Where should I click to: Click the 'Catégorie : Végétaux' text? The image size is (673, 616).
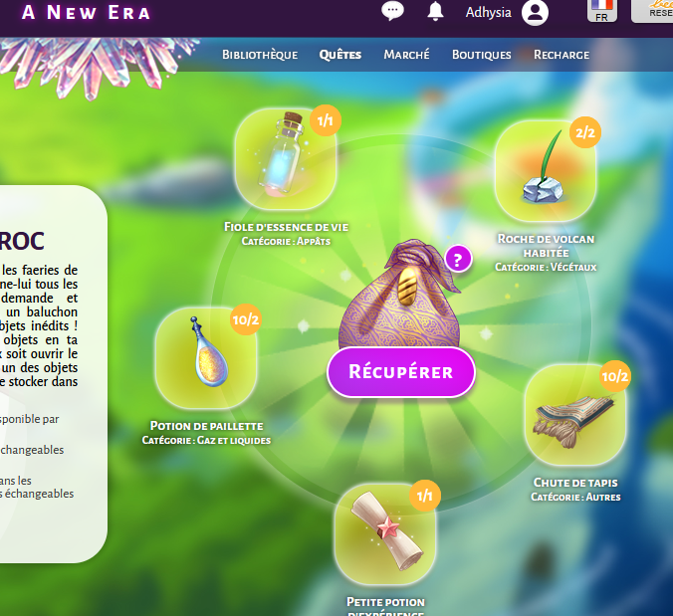(x=546, y=268)
